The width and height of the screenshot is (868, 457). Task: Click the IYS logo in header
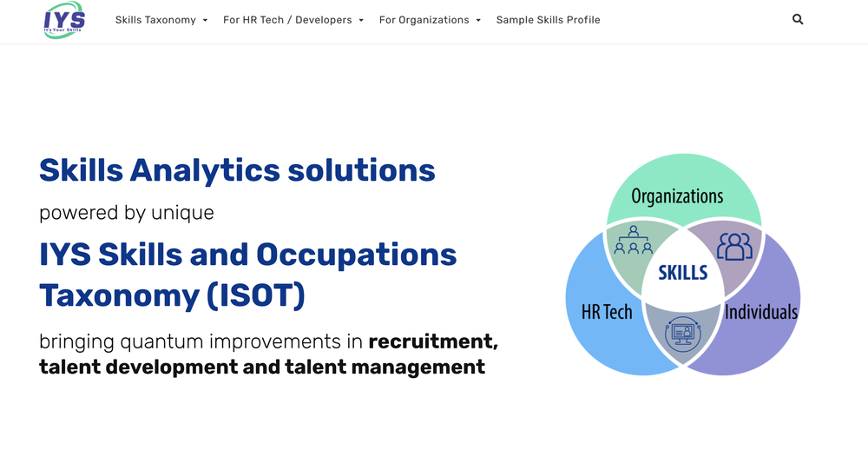65,20
